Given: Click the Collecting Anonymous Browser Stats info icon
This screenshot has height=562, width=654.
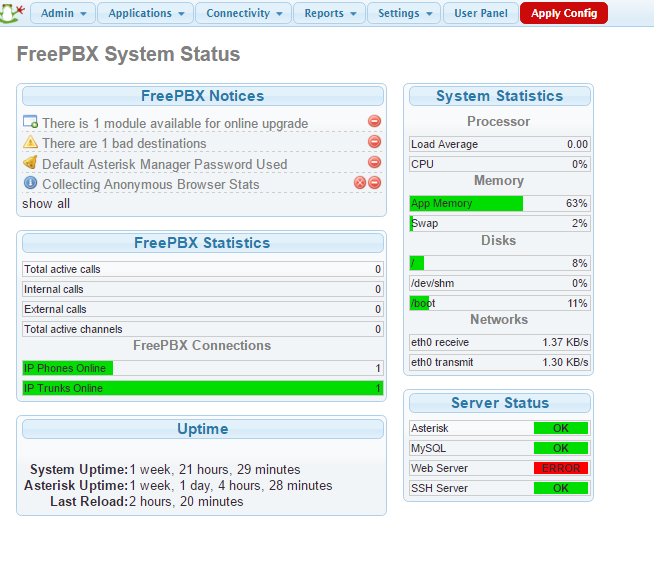Looking at the screenshot, I should pos(30,183).
